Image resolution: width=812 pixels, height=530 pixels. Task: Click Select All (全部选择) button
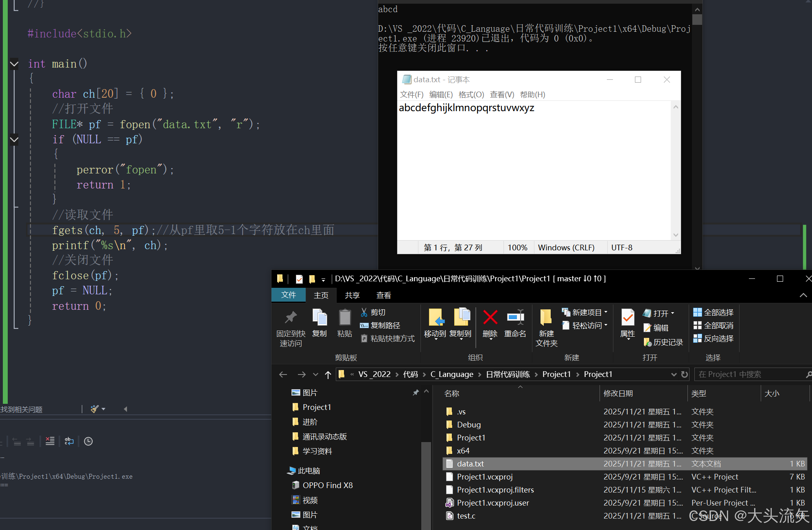[x=714, y=312]
